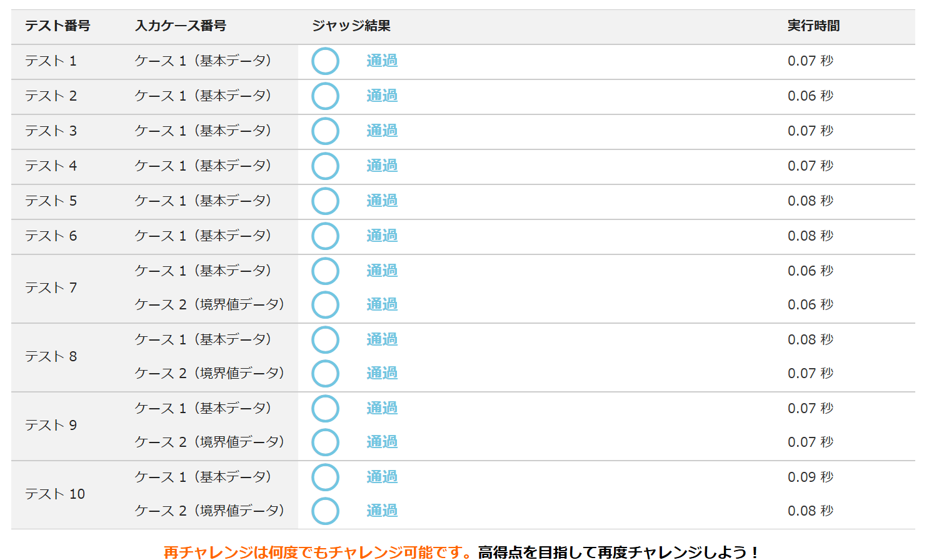Click Test 9 Case 2 pass circle icon
The width and height of the screenshot is (939, 560).
[326, 442]
